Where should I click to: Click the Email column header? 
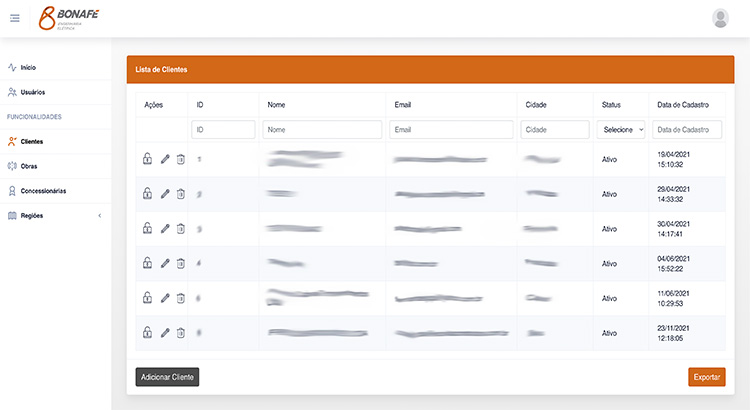coord(403,105)
